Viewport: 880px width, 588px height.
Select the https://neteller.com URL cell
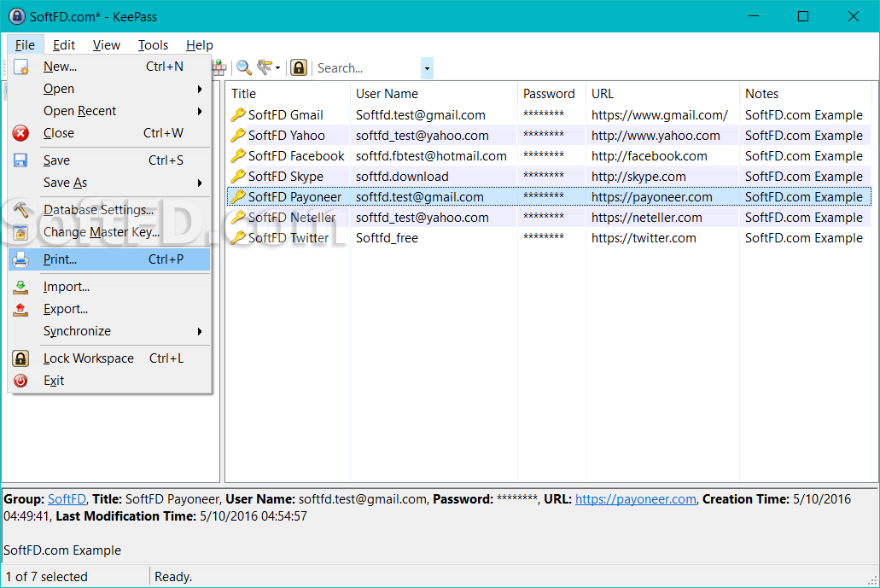coord(646,218)
